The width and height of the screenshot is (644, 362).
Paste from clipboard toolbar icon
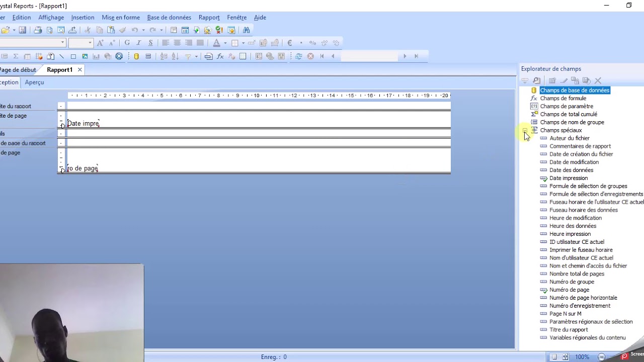(x=111, y=30)
